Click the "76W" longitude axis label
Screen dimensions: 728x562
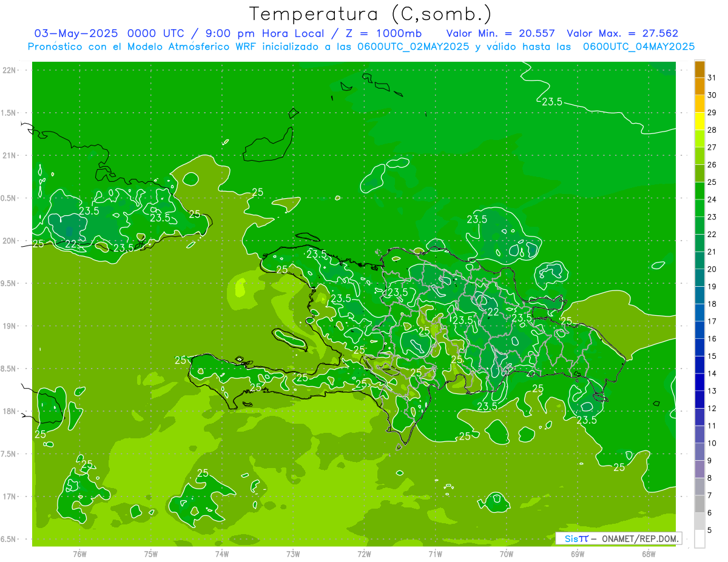point(79,554)
